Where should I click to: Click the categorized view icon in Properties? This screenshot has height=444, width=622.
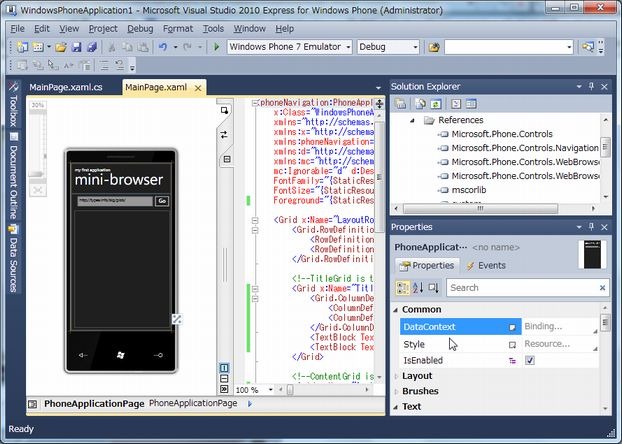tap(403, 288)
